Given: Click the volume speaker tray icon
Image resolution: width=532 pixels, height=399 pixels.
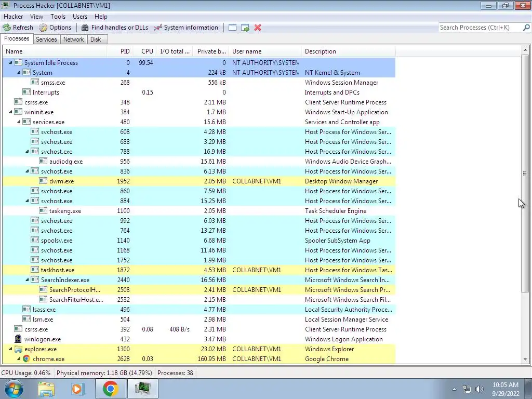Looking at the screenshot, I should point(479,389).
